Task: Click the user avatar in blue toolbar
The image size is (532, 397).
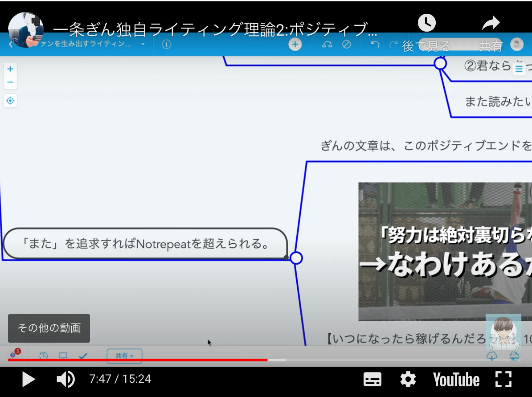Action: [x=517, y=45]
